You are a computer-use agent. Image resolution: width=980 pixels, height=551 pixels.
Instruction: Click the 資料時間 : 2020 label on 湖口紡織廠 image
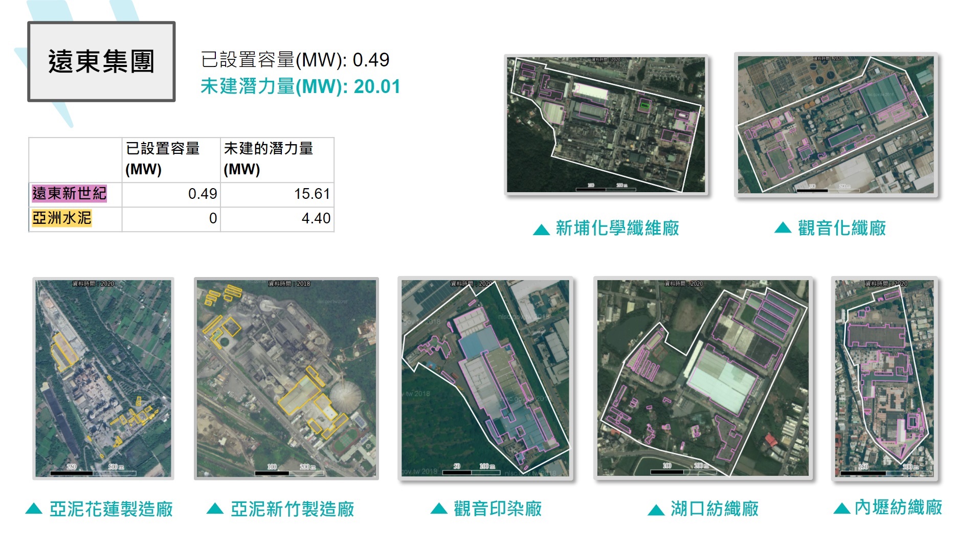coord(683,284)
